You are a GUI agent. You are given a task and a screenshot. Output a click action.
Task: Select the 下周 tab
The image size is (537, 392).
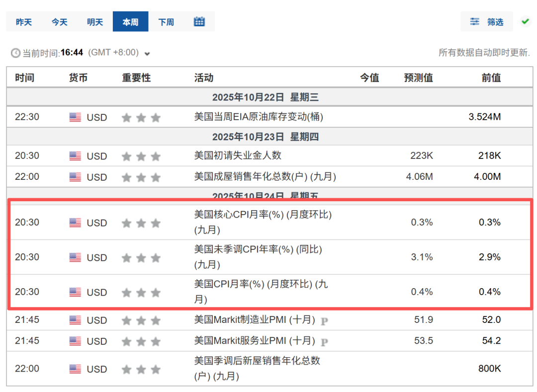[166, 22]
